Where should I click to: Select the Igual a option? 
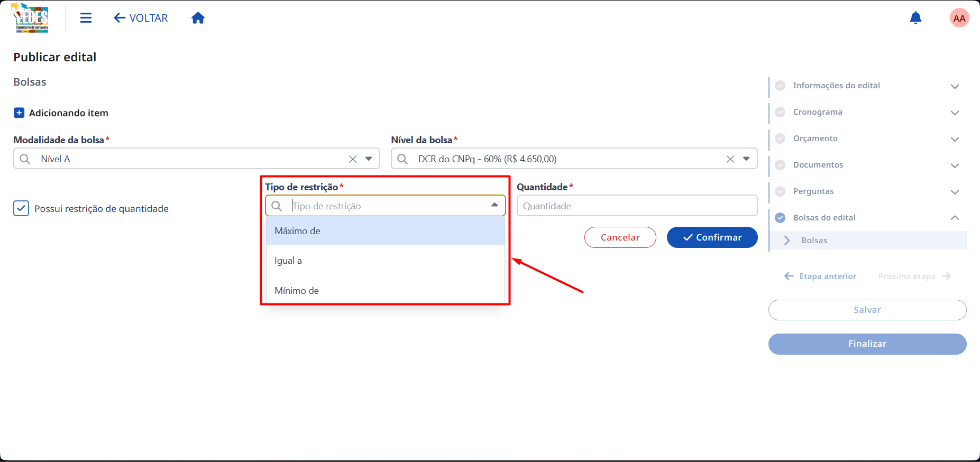click(x=386, y=261)
